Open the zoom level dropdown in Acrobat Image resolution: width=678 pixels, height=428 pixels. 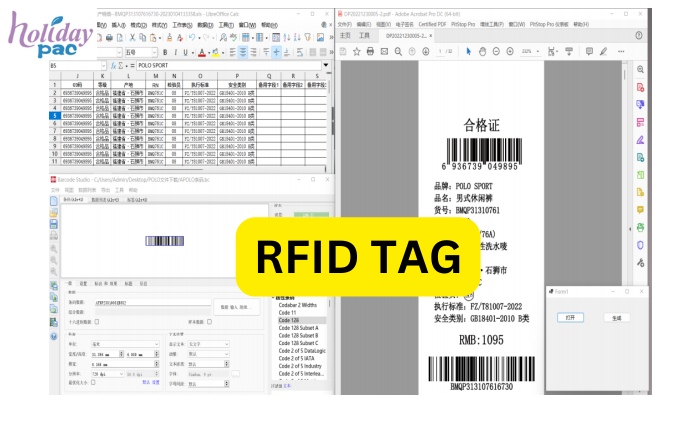pyautogui.click(x=537, y=51)
